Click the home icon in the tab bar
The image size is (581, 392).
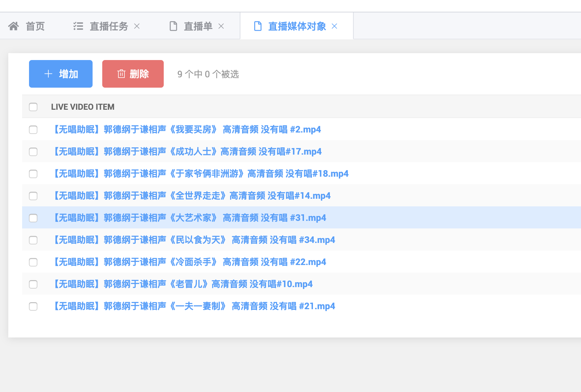[x=13, y=26]
